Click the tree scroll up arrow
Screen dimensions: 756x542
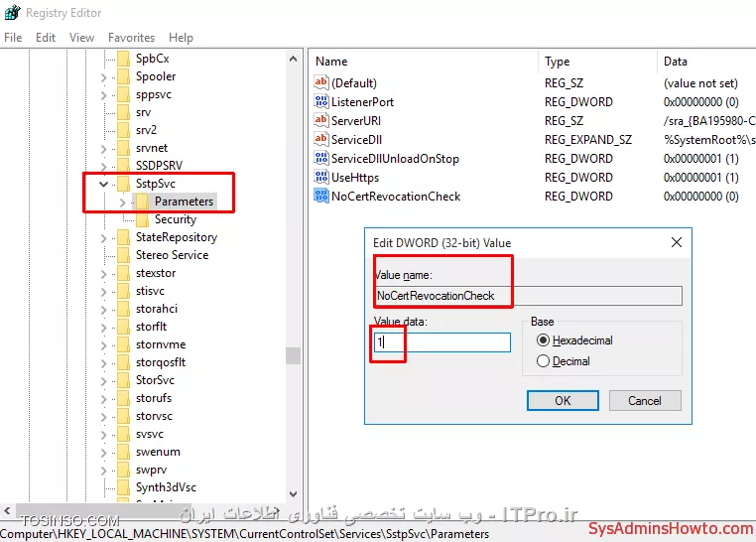(293, 59)
